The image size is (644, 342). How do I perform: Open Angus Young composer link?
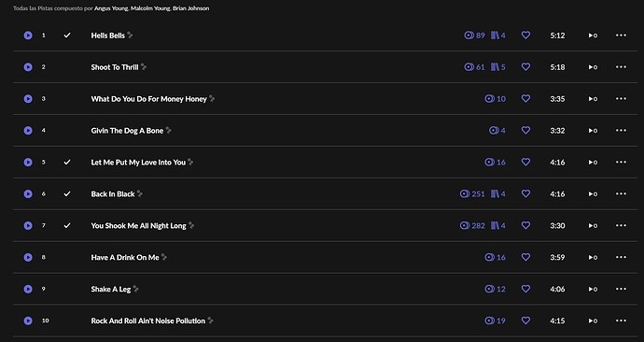[111, 8]
